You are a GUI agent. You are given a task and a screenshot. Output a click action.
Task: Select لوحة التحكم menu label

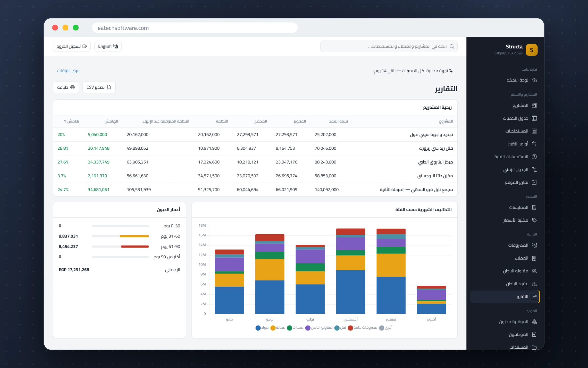click(x=517, y=80)
